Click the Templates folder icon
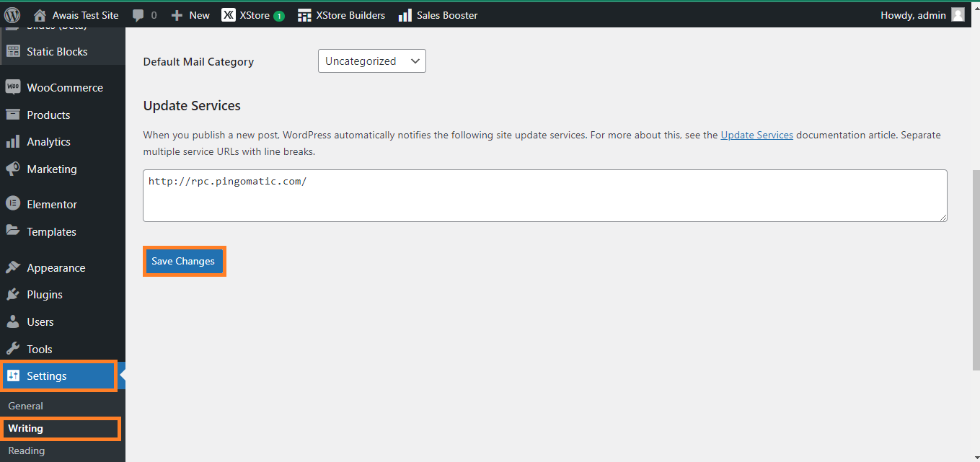This screenshot has width=980, height=462. (x=13, y=231)
